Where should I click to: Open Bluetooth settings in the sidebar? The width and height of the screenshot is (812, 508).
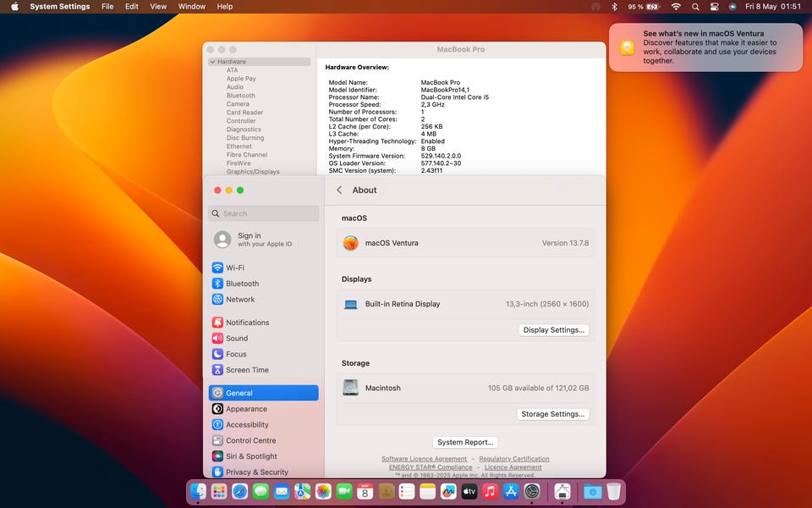[x=264, y=284]
